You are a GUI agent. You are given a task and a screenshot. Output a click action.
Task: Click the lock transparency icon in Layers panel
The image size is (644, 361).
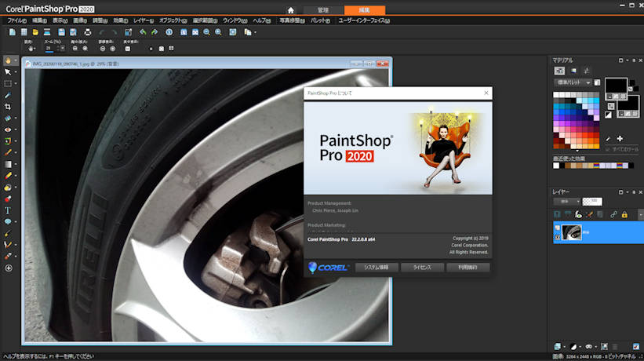pyautogui.click(x=625, y=214)
